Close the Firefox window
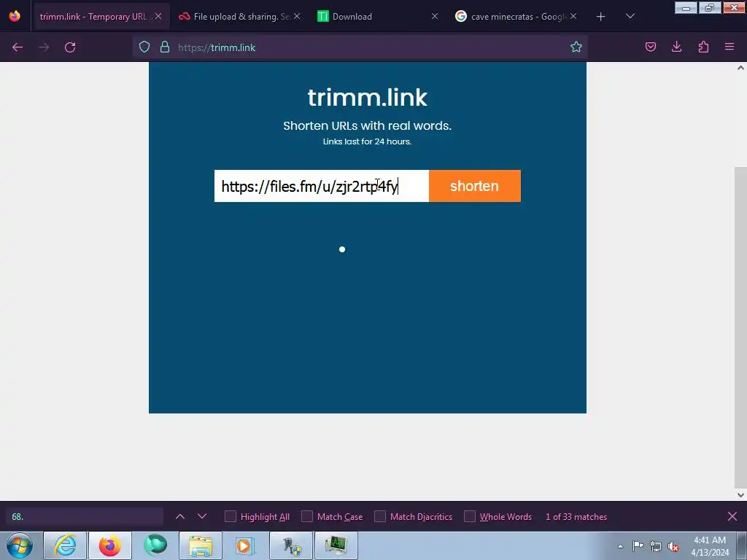 pos(734,8)
